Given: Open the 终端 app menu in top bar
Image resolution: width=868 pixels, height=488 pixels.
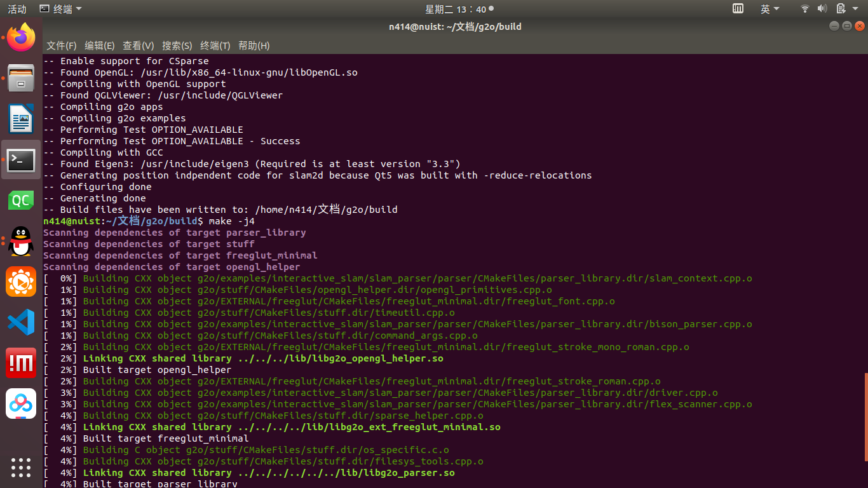Looking at the screenshot, I should [60, 9].
